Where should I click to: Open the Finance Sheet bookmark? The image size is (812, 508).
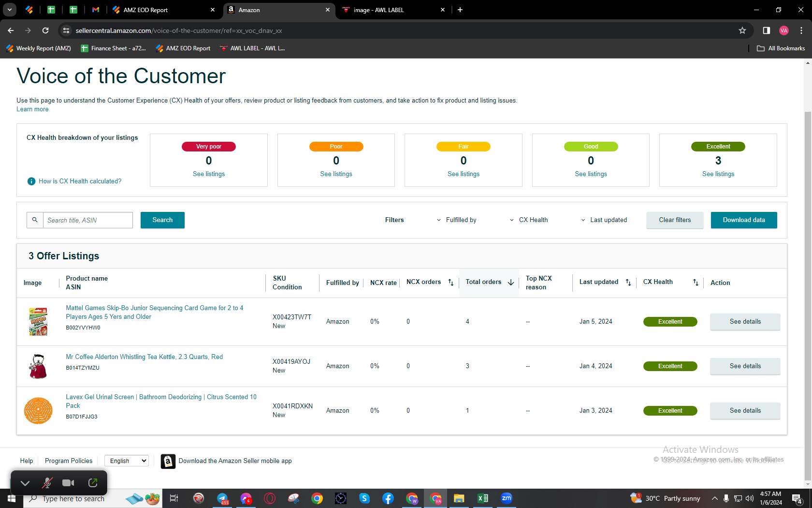[x=113, y=48]
